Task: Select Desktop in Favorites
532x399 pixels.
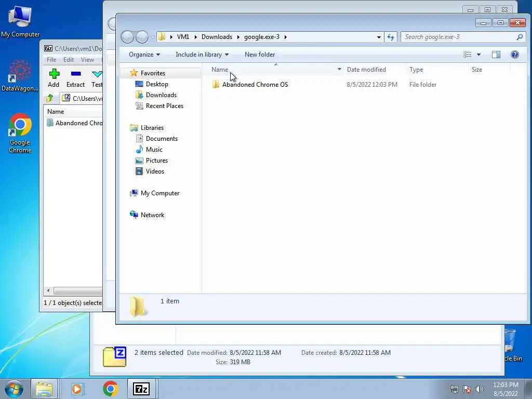Action: point(157,84)
